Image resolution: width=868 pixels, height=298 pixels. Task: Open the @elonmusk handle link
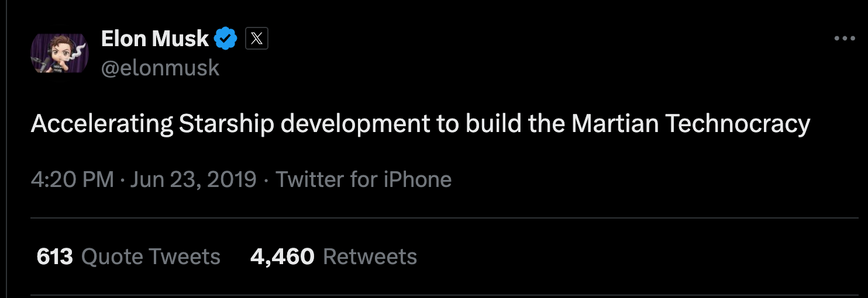160,68
